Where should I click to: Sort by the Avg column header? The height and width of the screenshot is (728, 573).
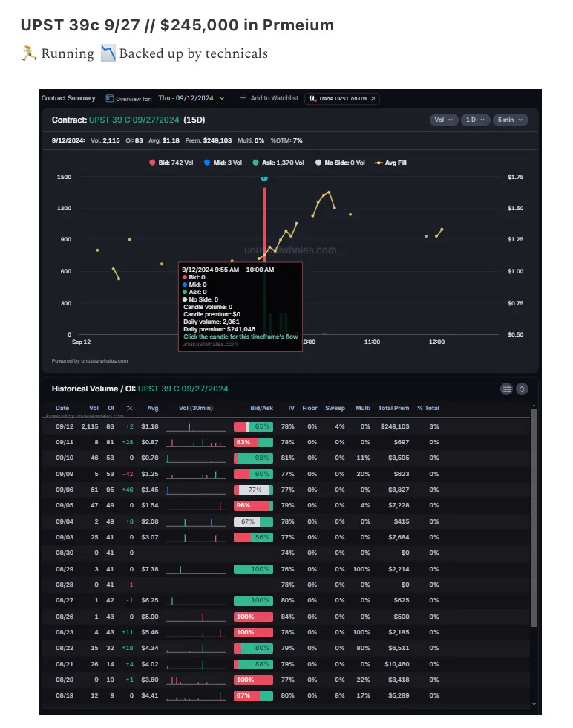pyautogui.click(x=153, y=408)
